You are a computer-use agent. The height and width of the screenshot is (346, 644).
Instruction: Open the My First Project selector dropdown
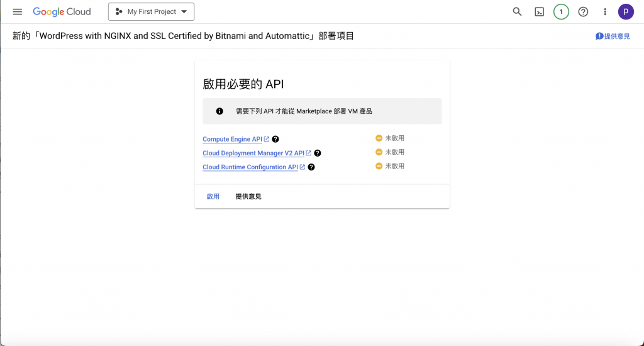pyautogui.click(x=151, y=12)
